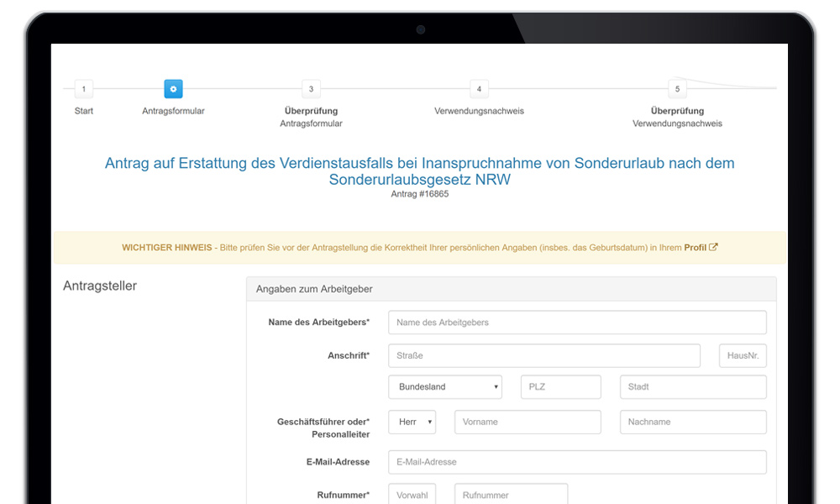Click the PLZ input field
This screenshot has height=504, width=840.
click(560, 386)
